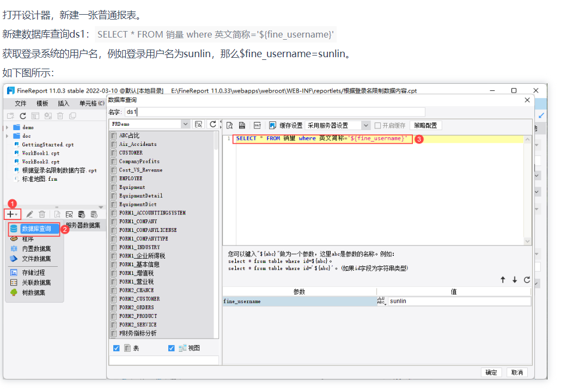Move parameter down with the down arrow
Image resolution: width=573 pixels, height=392 pixels.
pos(515,280)
